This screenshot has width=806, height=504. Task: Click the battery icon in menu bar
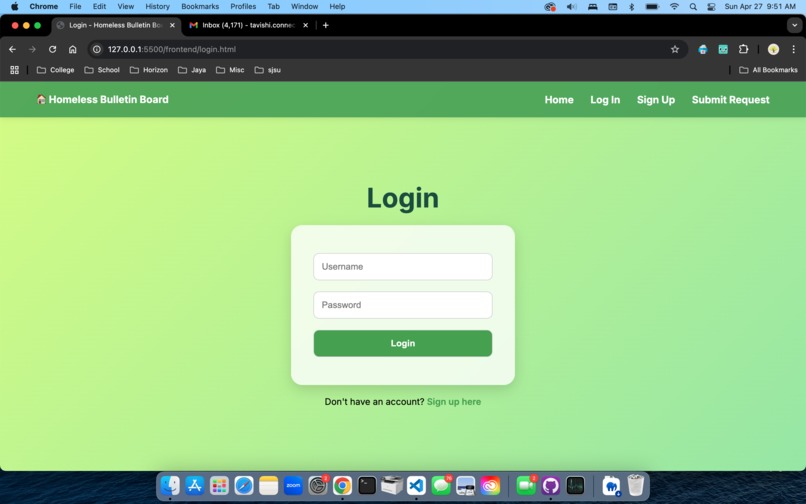(x=652, y=7)
